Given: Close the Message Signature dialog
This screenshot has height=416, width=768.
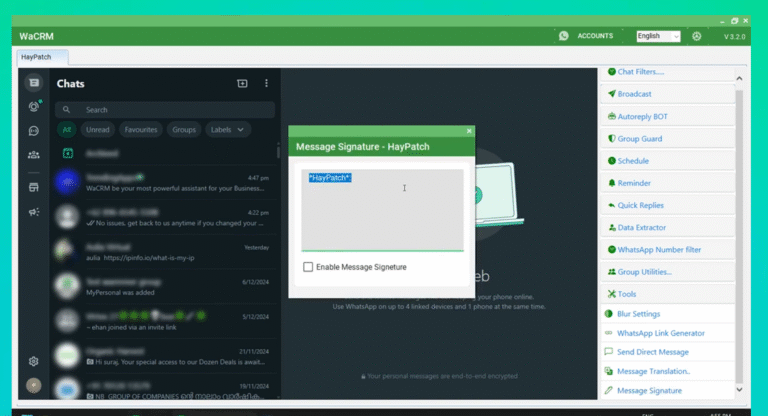Looking at the screenshot, I should point(469,131).
